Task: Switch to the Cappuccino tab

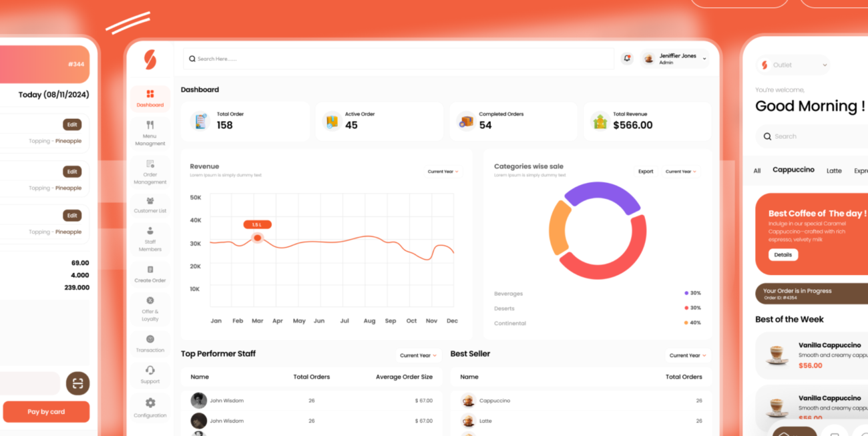Action: pyautogui.click(x=793, y=170)
